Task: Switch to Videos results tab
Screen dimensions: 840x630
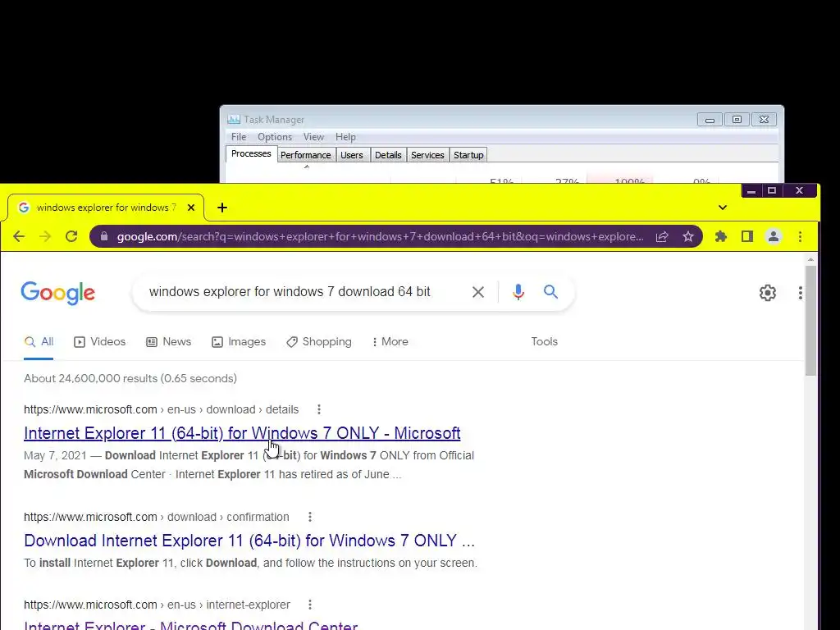Action: [99, 342]
